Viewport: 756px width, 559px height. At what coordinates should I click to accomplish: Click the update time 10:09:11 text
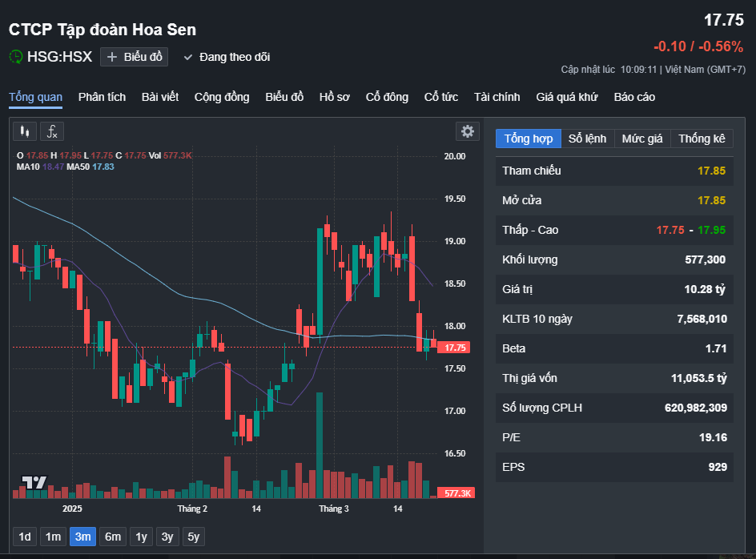[x=638, y=70]
